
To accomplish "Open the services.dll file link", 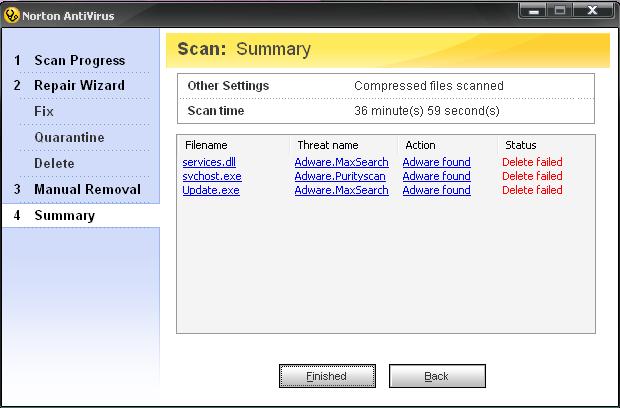I will pos(209,162).
